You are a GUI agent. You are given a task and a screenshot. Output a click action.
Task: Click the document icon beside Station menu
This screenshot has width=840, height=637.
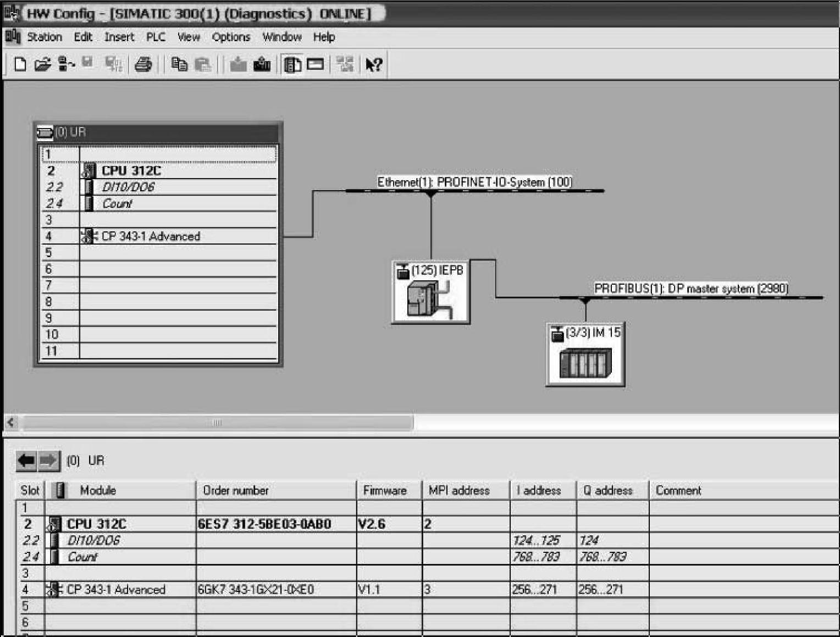pyautogui.click(x=12, y=37)
